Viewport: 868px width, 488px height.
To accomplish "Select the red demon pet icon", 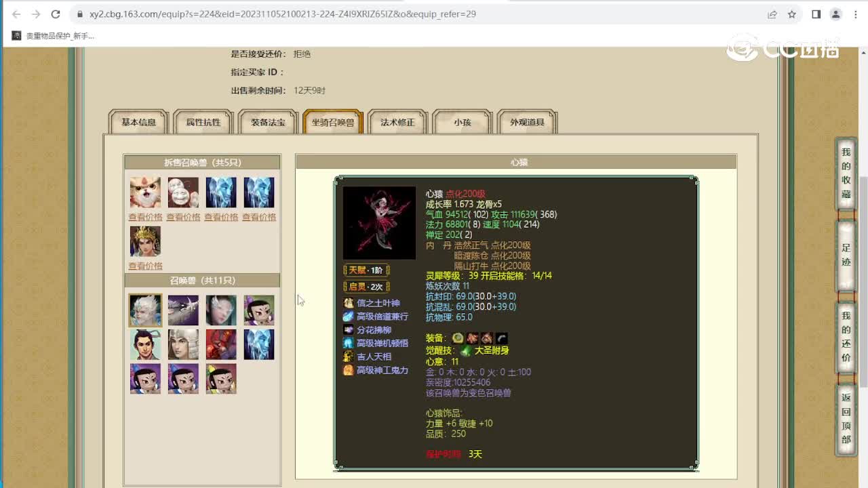I will coord(222,344).
